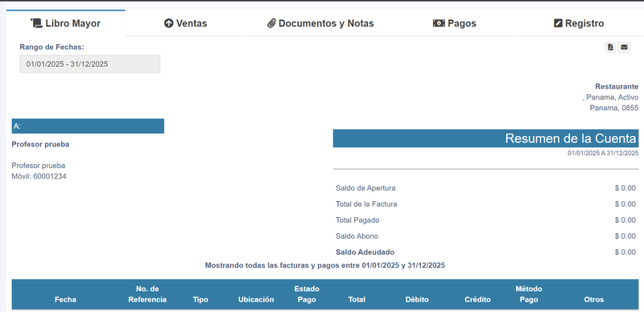Click the Débito column header
This screenshot has width=644, height=312.
[417, 300]
